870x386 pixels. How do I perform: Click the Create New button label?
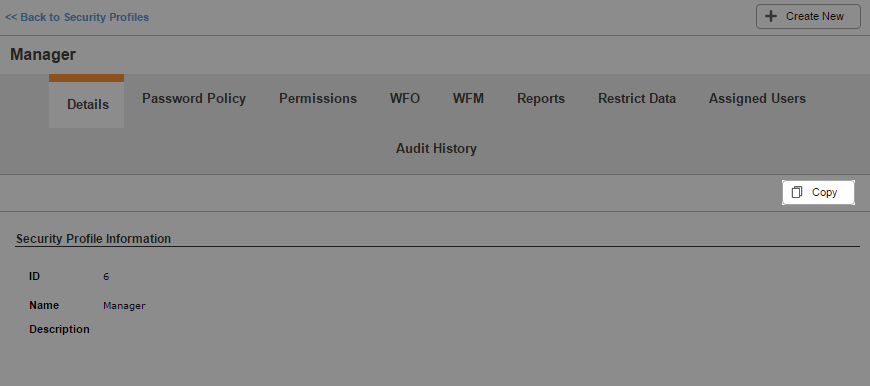click(x=815, y=16)
